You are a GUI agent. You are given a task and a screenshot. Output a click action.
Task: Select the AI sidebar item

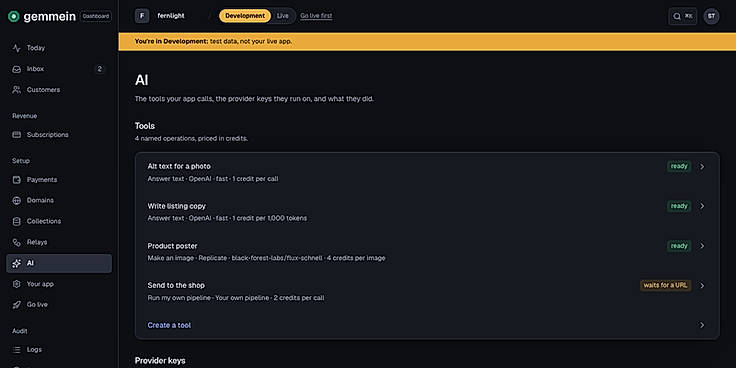pos(59,263)
